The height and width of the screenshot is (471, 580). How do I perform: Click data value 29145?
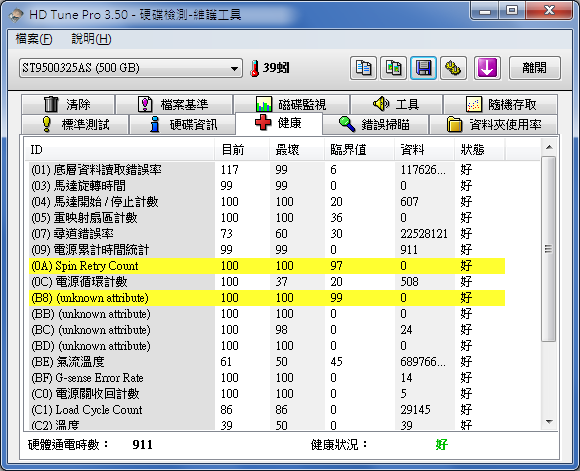(415, 410)
